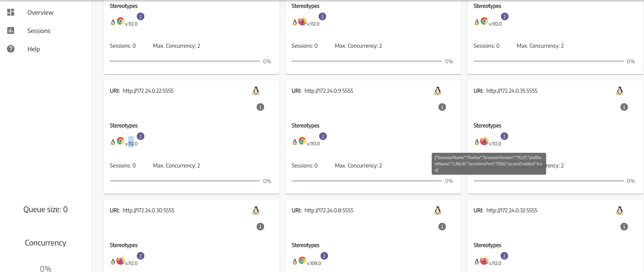Click the Linux icon beside node 172.24.0.30 URI
644x272 pixels.
click(256, 210)
